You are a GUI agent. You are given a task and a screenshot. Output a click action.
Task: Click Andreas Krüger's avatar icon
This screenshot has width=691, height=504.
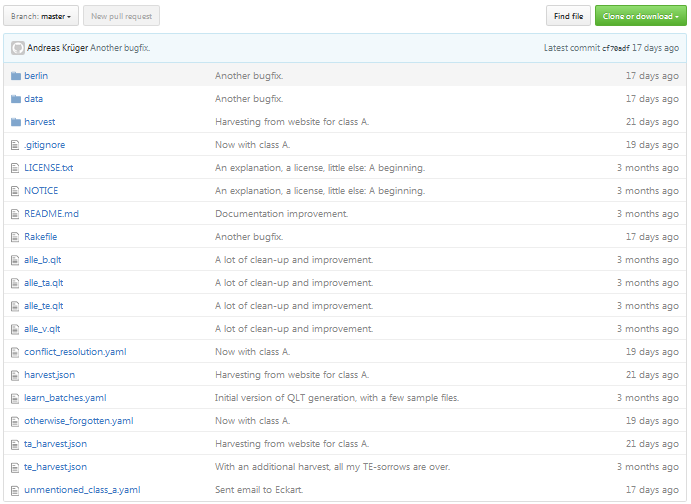[18, 48]
